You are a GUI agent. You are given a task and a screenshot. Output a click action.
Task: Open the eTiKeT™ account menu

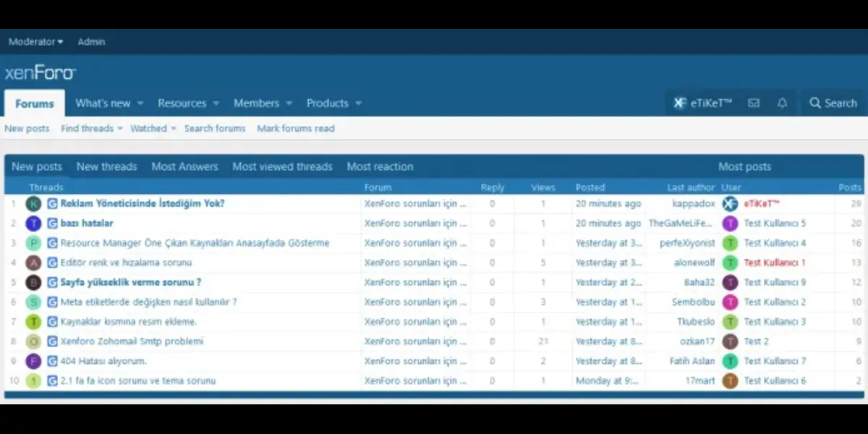[703, 103]
